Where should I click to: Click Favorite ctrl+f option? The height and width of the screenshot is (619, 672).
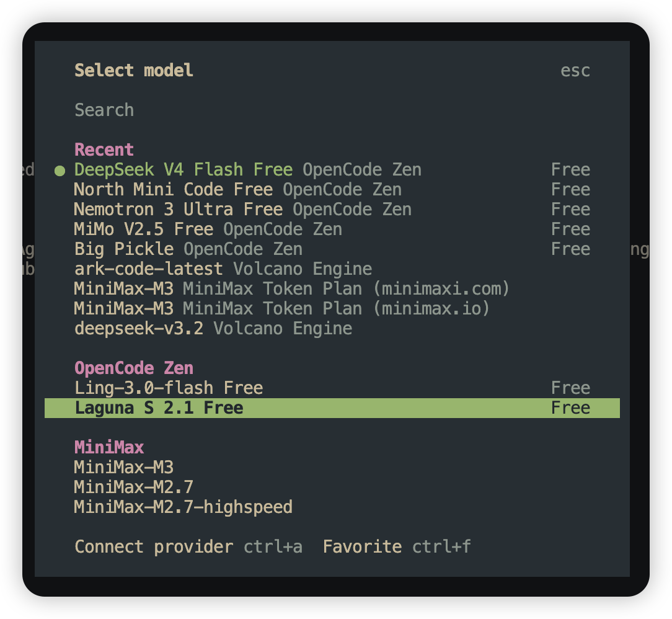[x=397, y=546]
